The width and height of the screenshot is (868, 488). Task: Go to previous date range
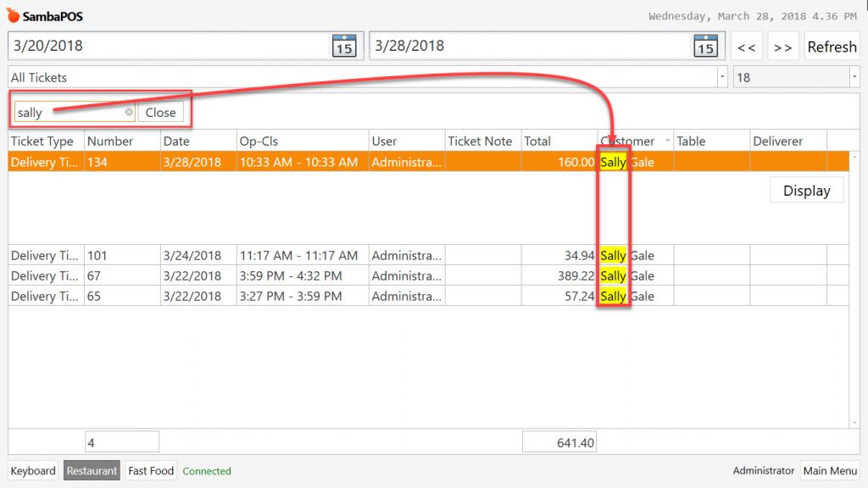(746, 47)
